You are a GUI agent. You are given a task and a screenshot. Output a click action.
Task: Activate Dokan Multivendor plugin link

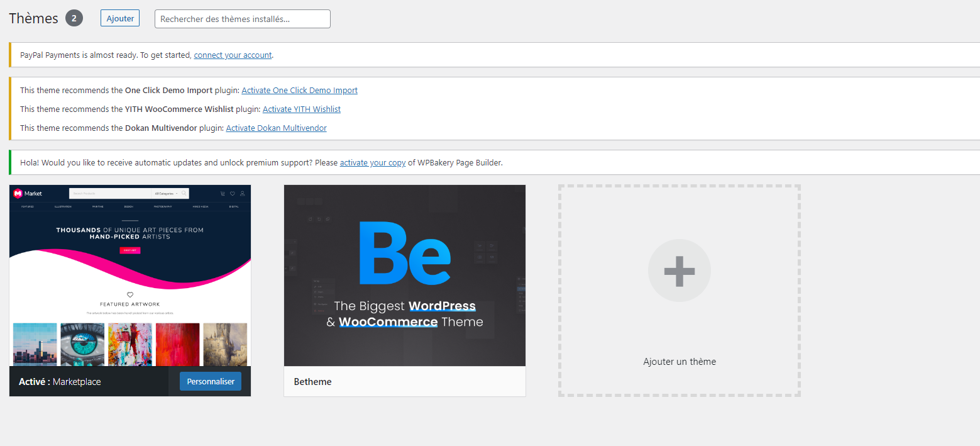pos(276,128)
